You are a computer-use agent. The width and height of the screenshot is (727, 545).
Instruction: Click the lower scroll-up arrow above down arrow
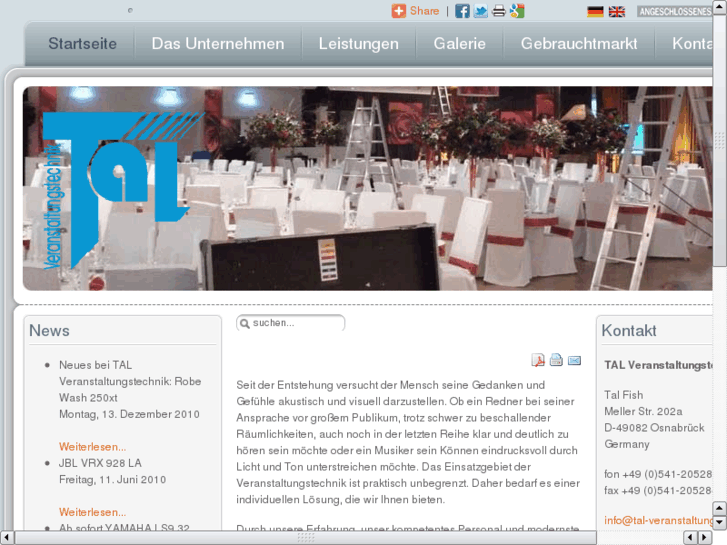point(720,508)
